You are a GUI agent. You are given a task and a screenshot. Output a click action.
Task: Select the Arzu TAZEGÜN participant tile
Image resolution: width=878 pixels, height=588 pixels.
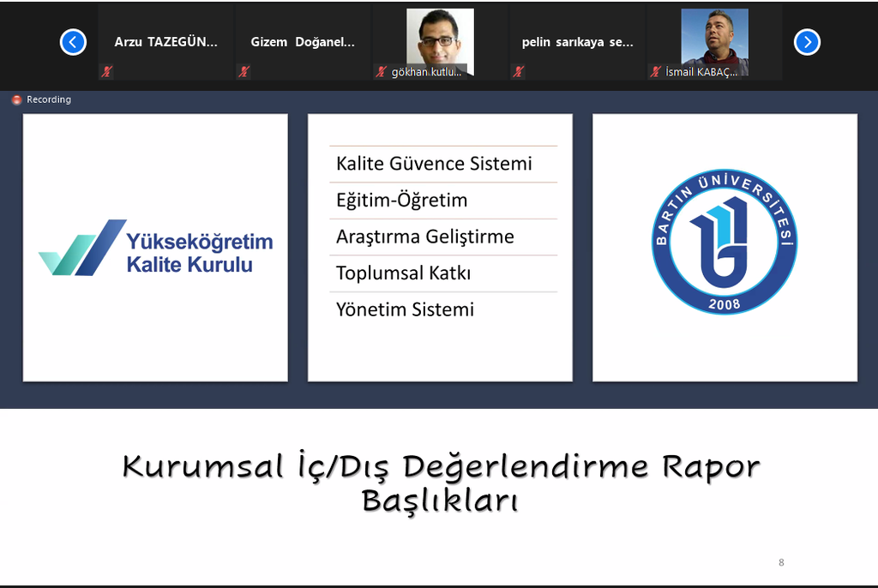pyautogui.click(x=165, y=42)
